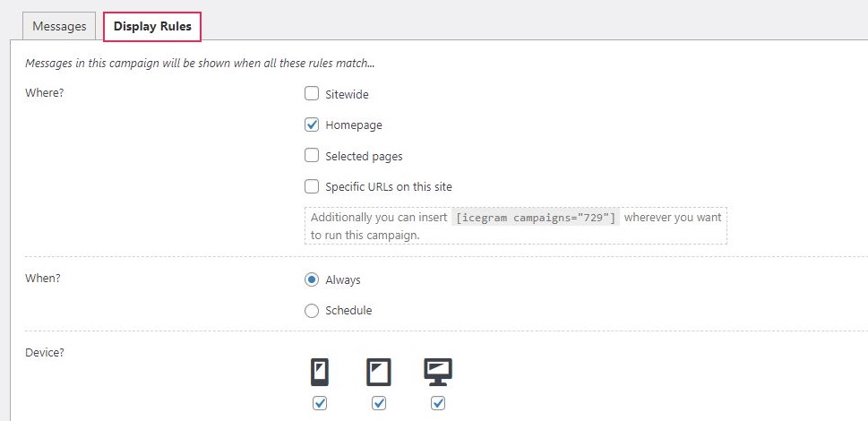Click the 'Where?' section label

(45, 92)
